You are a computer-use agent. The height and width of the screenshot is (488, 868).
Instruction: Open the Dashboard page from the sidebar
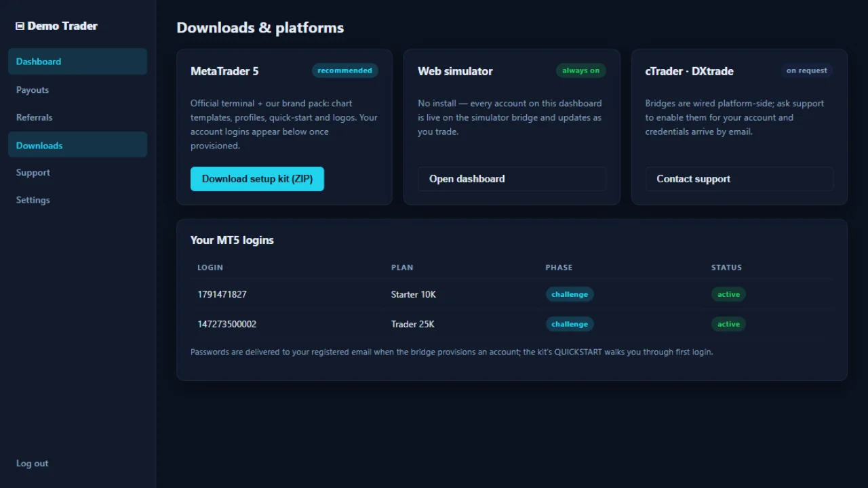tap(77, 62)
